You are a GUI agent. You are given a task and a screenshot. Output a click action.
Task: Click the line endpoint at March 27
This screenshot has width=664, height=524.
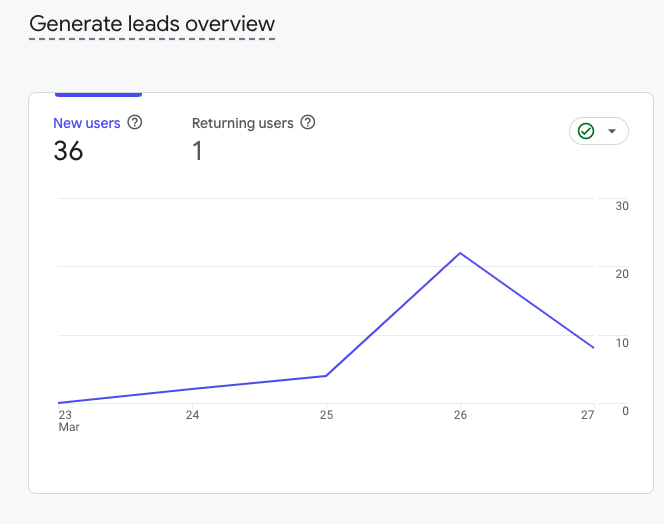(x=594, y=348)
